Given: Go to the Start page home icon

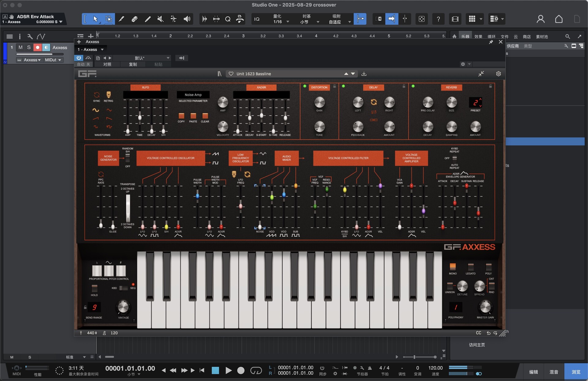Looking at the screenshot, I should pyautogui.click(x=559, y=19).
